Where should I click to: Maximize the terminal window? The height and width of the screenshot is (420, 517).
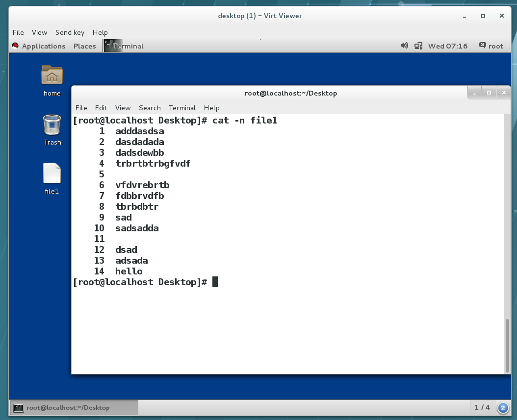click(489, 93)
